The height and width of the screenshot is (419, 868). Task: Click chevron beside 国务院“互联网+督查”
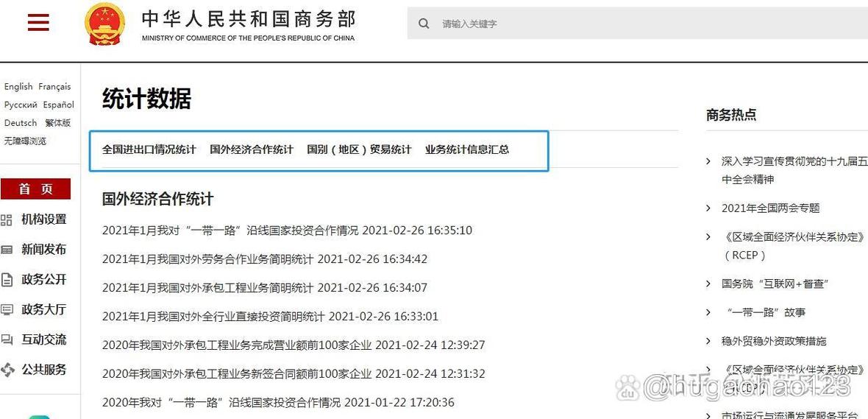tap(708, 284)
